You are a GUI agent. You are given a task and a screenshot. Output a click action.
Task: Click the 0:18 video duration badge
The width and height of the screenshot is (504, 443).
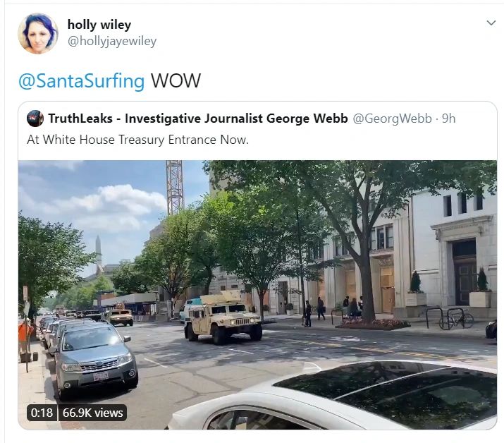click(x=42, y=413)
